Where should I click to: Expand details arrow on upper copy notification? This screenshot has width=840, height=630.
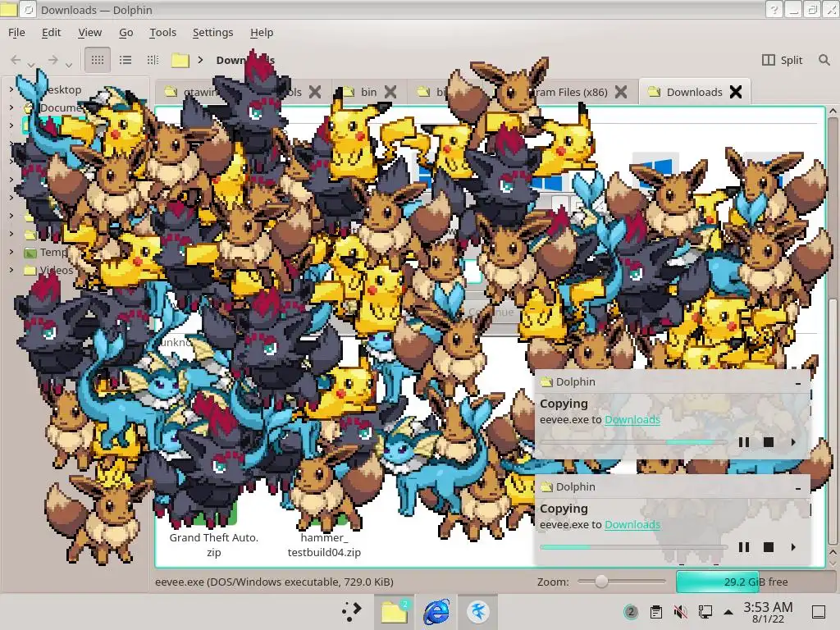click(793, 442)
